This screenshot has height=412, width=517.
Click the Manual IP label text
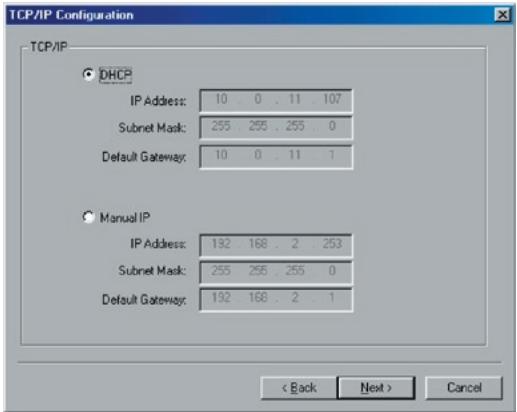pyautogui.click(x=125, y=218)
